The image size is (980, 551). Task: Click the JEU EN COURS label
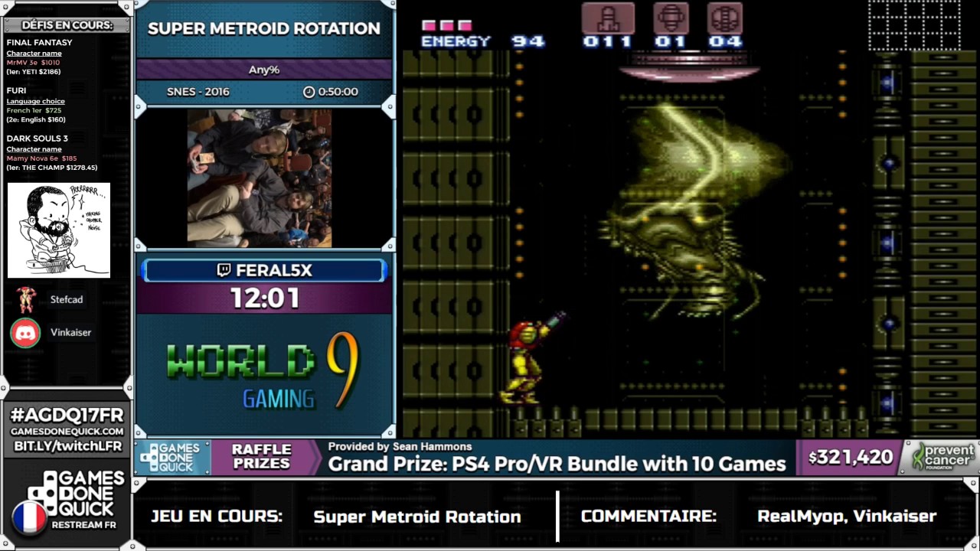coord(217,517)
